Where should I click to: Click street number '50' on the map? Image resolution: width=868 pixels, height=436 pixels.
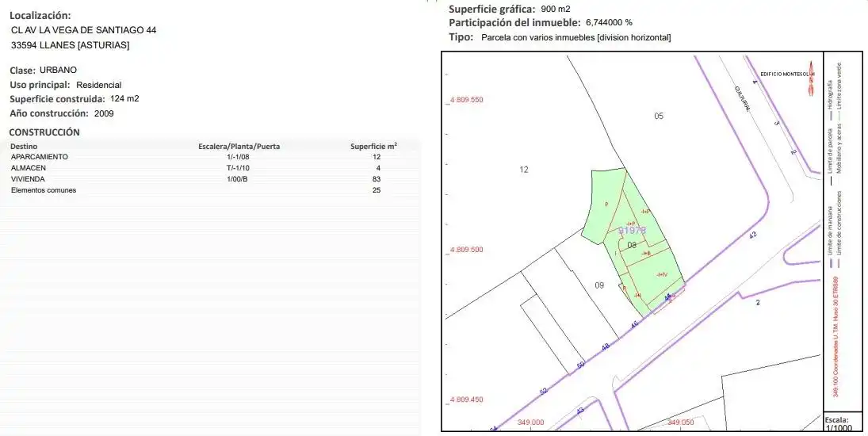pyautogui.click(x=580, y=365)
